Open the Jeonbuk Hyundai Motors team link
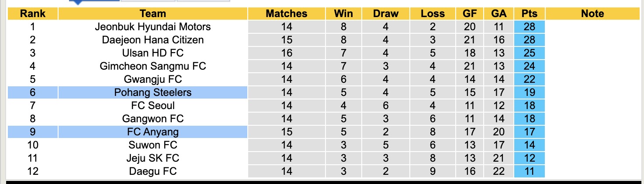644x184 pixels. (152, 27)
